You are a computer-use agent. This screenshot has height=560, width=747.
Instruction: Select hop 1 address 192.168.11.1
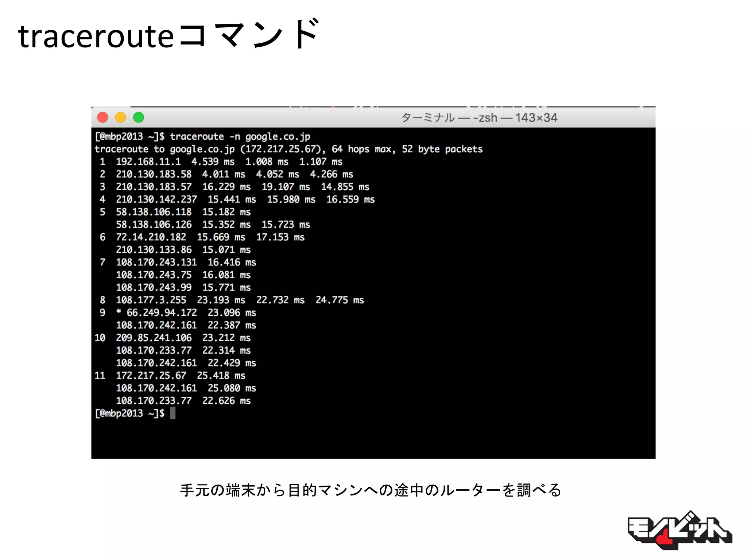click(148, 162)
